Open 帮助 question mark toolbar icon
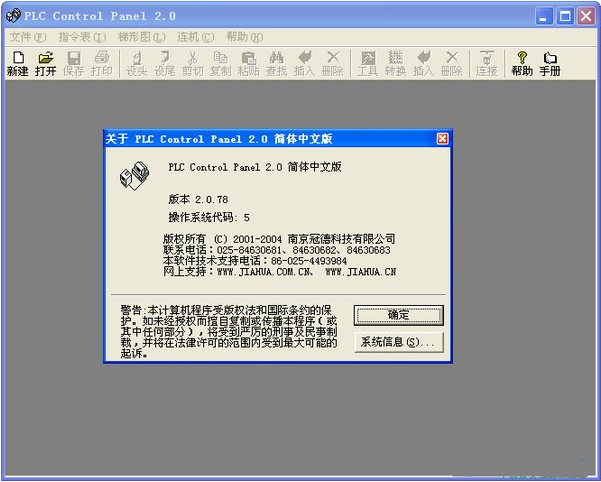 click(x=522, y=64)
